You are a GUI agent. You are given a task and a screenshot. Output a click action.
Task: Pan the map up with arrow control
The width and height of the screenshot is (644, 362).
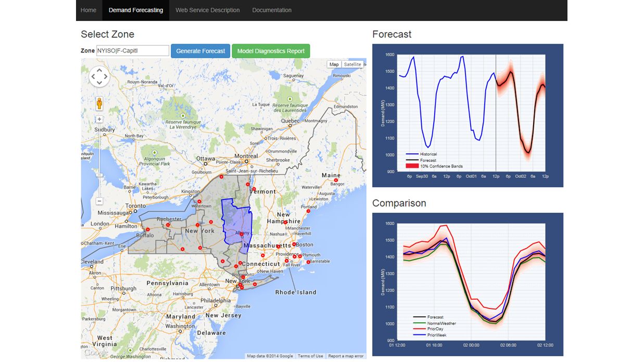point(99,70)
